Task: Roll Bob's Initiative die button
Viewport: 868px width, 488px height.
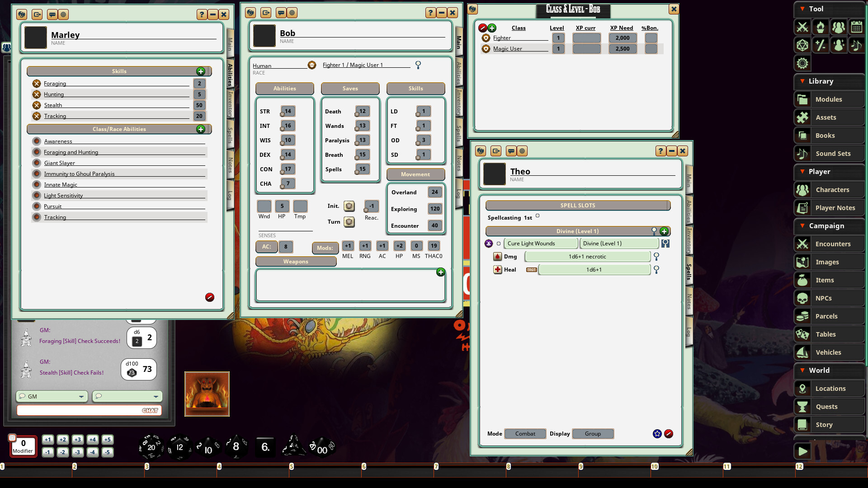Action: pyautogui.click(x=349, y=206)
